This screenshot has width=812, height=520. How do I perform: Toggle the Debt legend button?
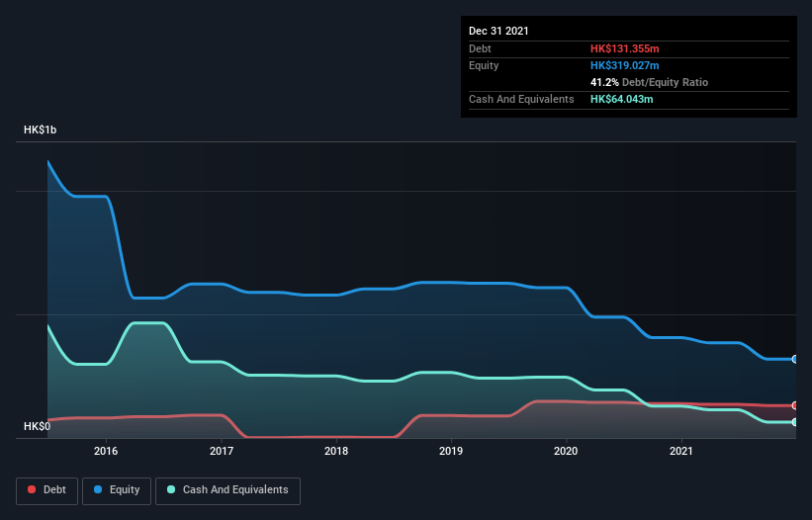(47, 490)
